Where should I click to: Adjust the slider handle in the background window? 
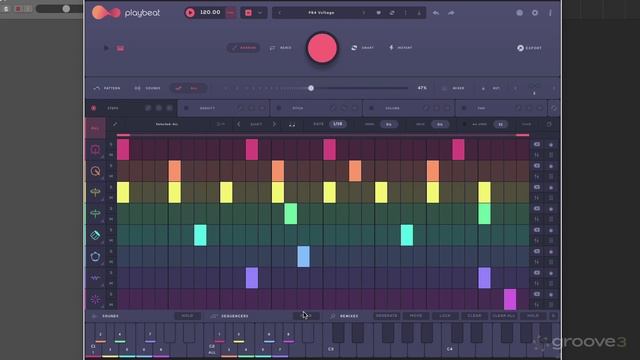click(66, 9)
